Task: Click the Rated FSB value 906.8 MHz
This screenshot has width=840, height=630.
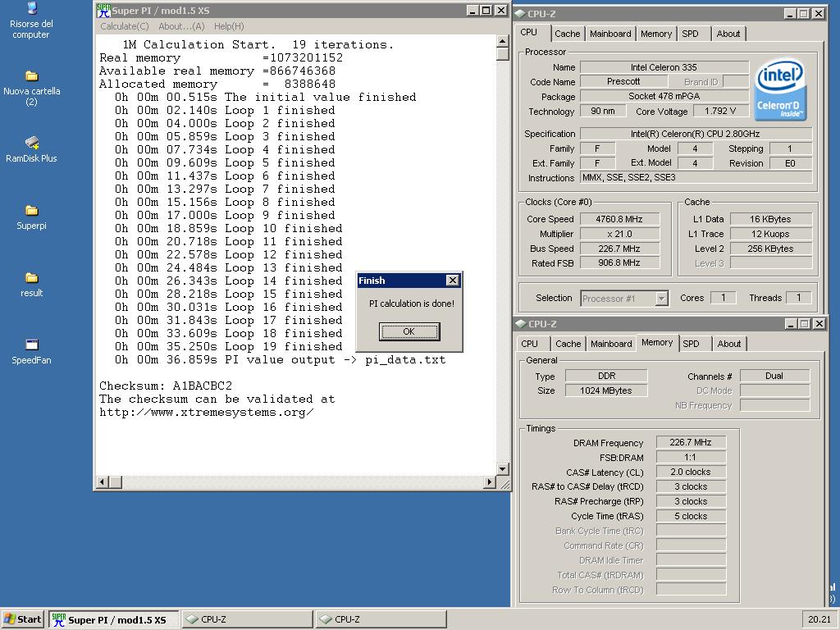Action: click(x=619, y=263)
